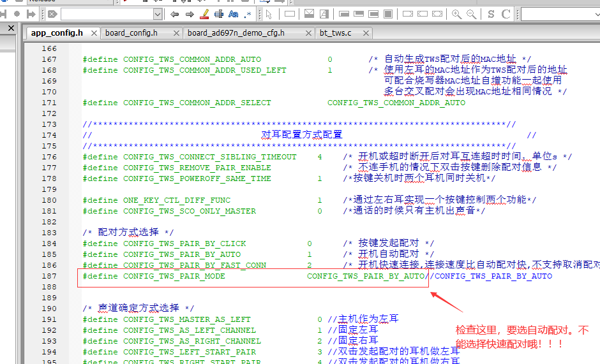Click CONFIG_TWS_REMOVE_PAIR_ENABLE macro name
This screenshot has height=364, width=600.
(x=197, y=168)
